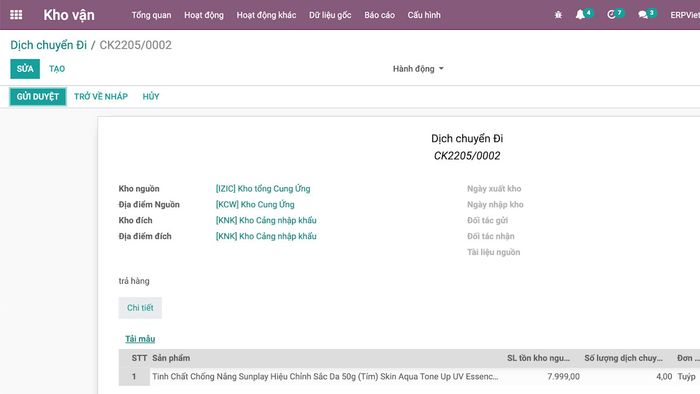
Task: Click the trả hàng note text
Action: (x=134, y=281)
